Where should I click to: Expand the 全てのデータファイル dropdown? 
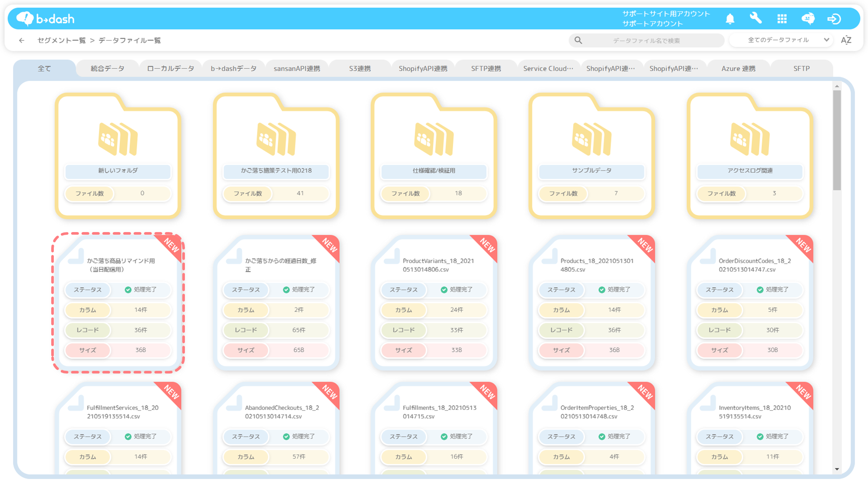coord(782,40)
